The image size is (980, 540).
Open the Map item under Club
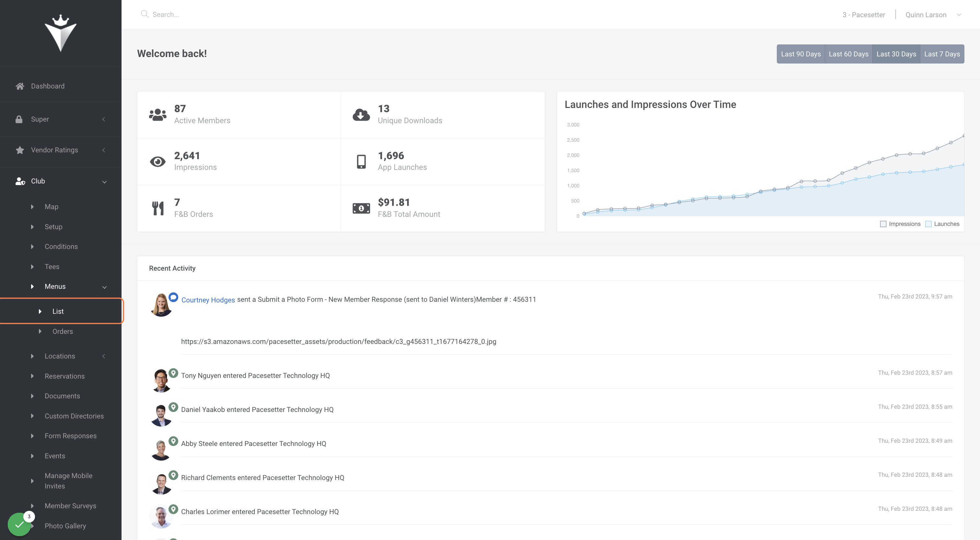coord(51,207)
